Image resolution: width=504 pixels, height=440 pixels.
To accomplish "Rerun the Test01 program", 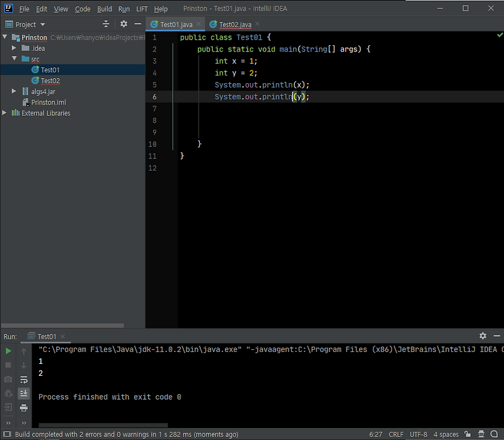I will click(8, 351).
